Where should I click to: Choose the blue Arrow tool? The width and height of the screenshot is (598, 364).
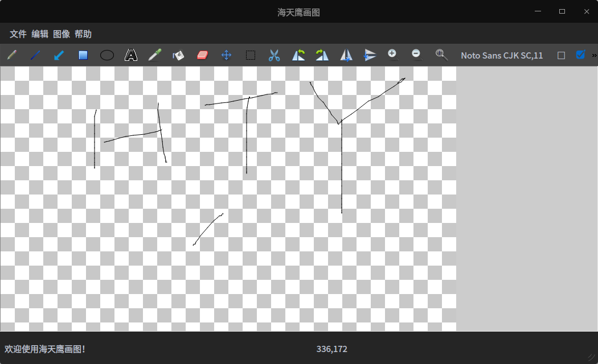59,55
